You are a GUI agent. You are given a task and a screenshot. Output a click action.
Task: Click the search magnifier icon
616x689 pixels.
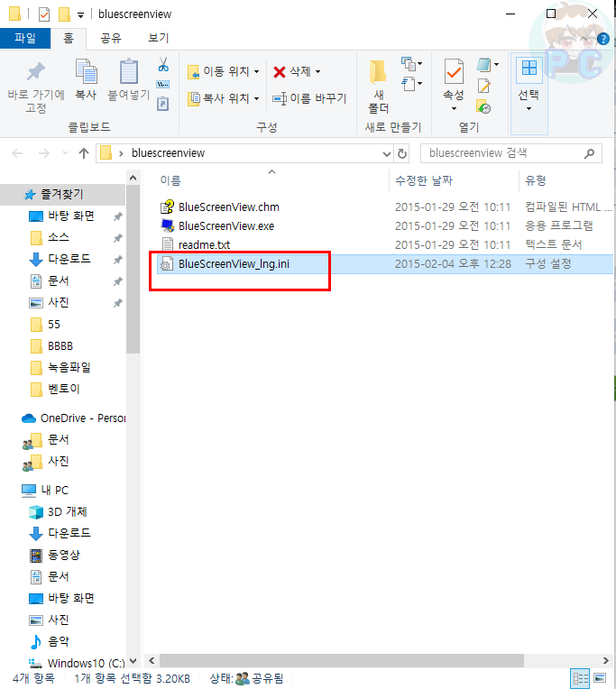[x=590, y=153]
